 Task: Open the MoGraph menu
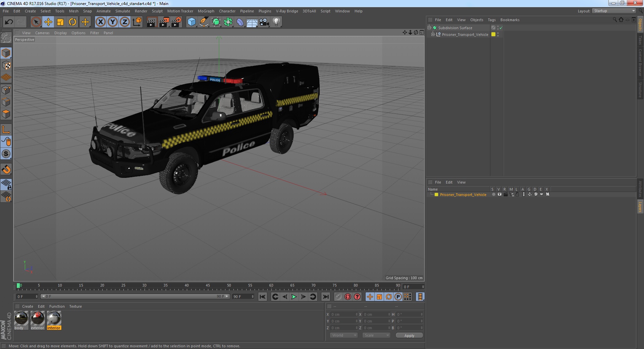tap(206, 11)
